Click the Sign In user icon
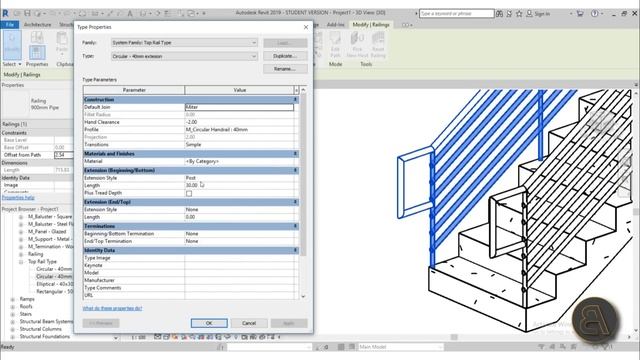The height and width of the screenshot is (360, 640). tap(529, 13)
